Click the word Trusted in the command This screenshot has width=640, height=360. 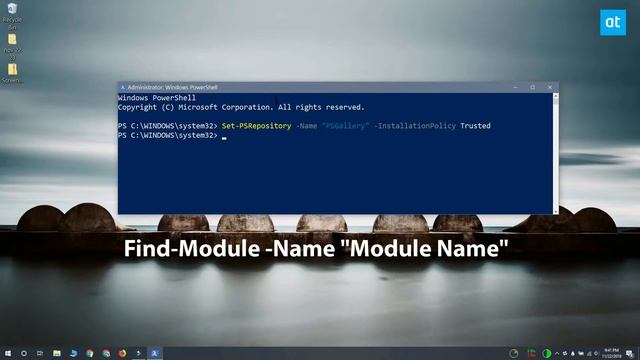(x=475, y=126)
